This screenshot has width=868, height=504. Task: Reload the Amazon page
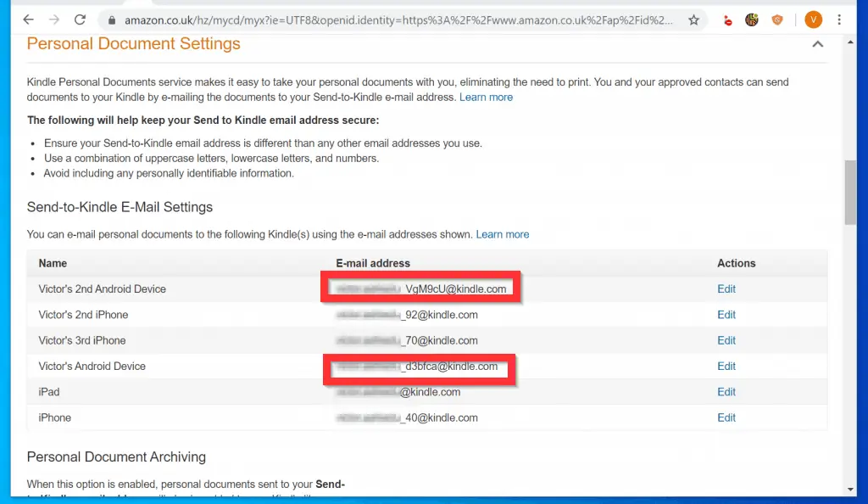click(81, 20)
